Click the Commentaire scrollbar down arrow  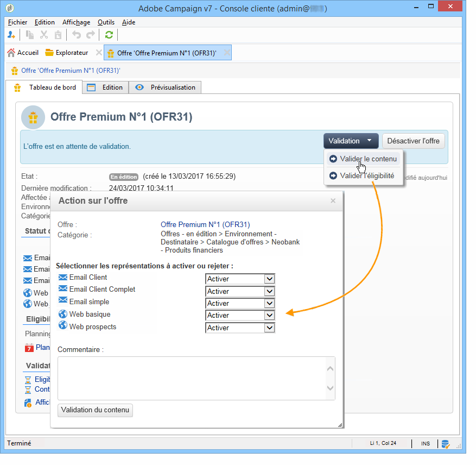(331, 388)
